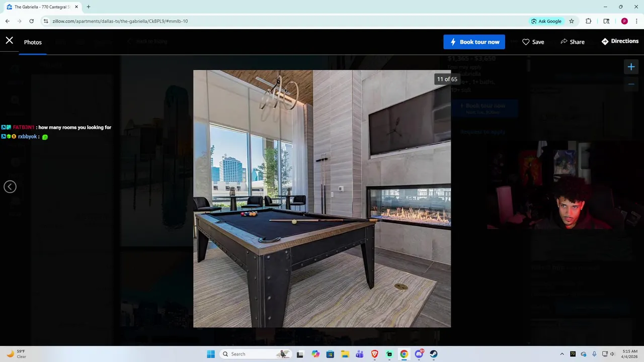Open Discord from the taskbar

[x=419, y=354]
